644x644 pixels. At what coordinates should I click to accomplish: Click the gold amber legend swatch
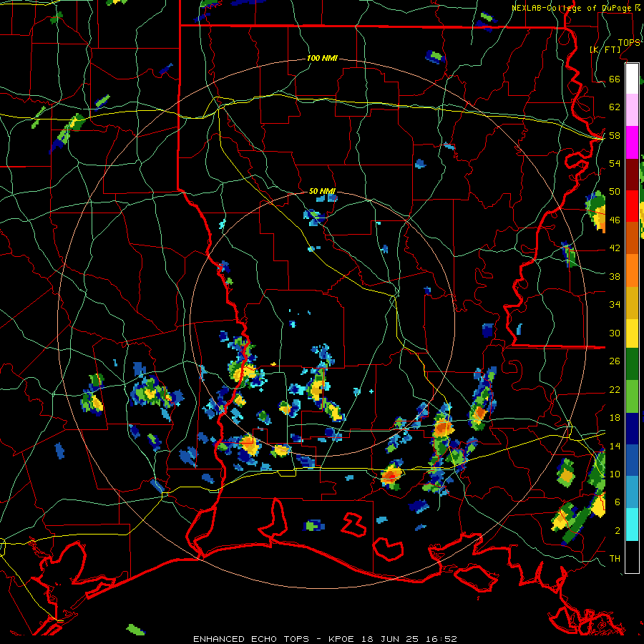[x=632, y=302]
